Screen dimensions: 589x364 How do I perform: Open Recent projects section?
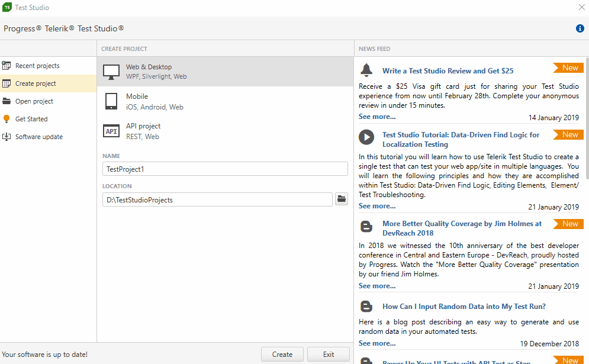[48, 66]
